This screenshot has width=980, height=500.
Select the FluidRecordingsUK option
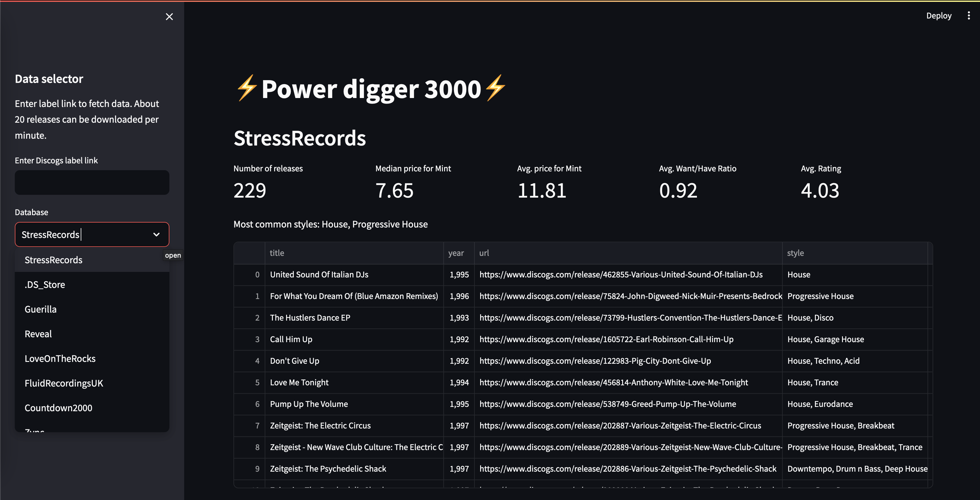tap(64, 383)
